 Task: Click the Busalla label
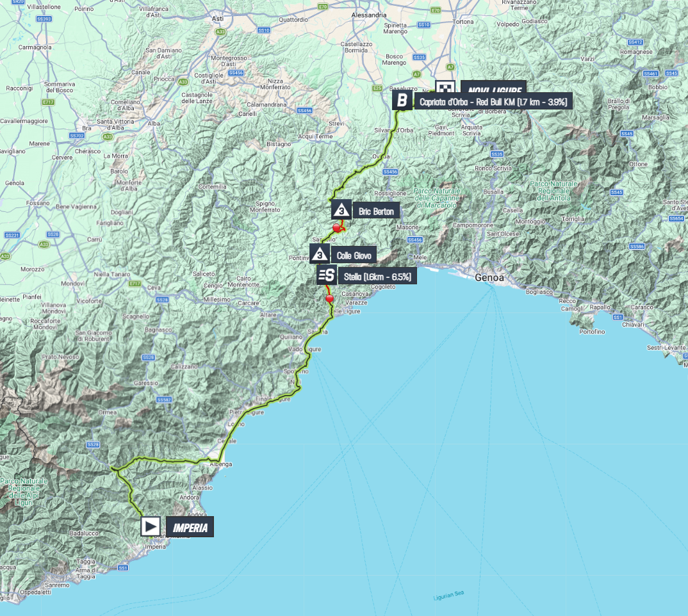pos(493,191)
